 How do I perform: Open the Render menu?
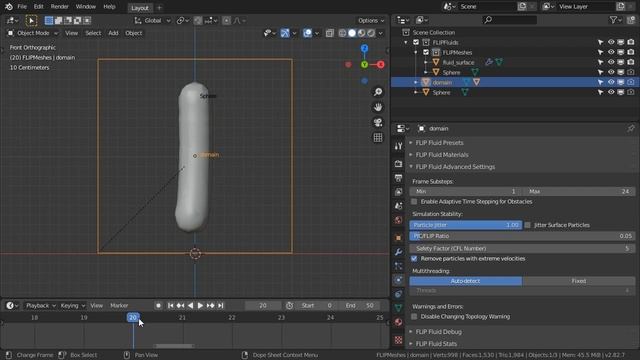60,7
